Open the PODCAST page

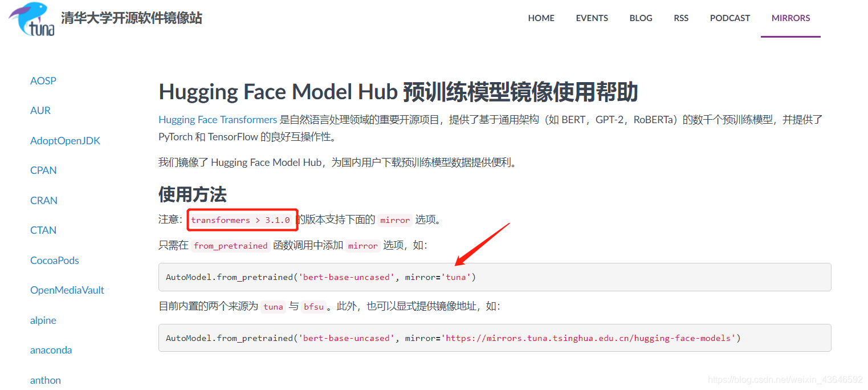pos(730,18)
